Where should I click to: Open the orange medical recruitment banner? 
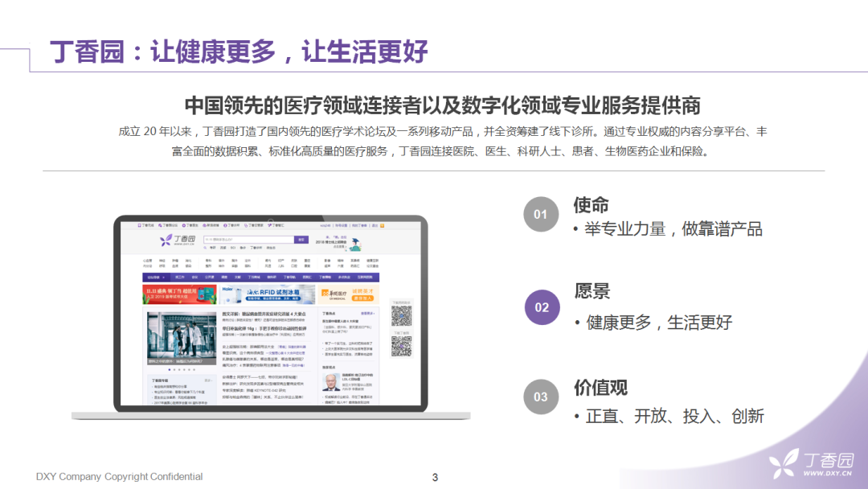pos(349,294)
